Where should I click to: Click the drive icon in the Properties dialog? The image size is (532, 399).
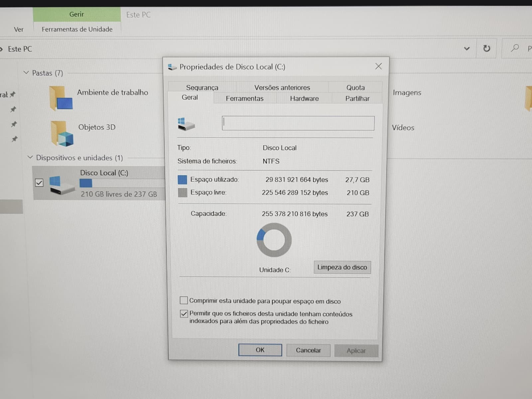tap(186, 124)
